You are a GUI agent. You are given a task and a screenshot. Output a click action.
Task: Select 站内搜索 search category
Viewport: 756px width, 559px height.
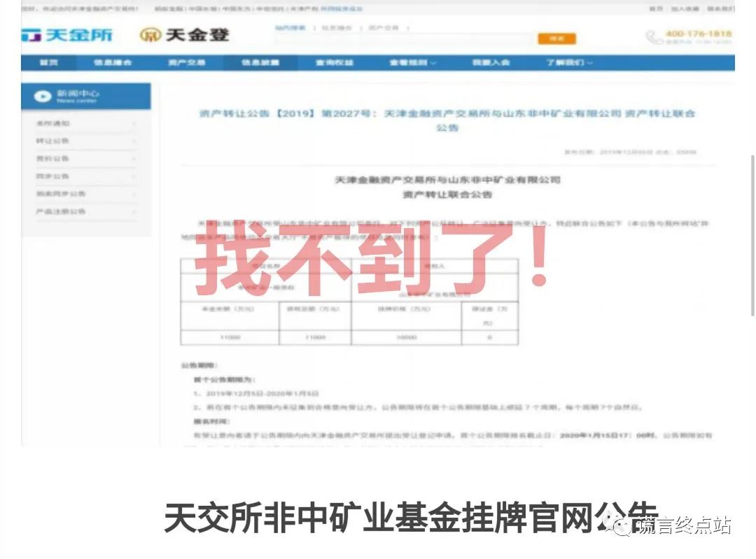point(290,28)
